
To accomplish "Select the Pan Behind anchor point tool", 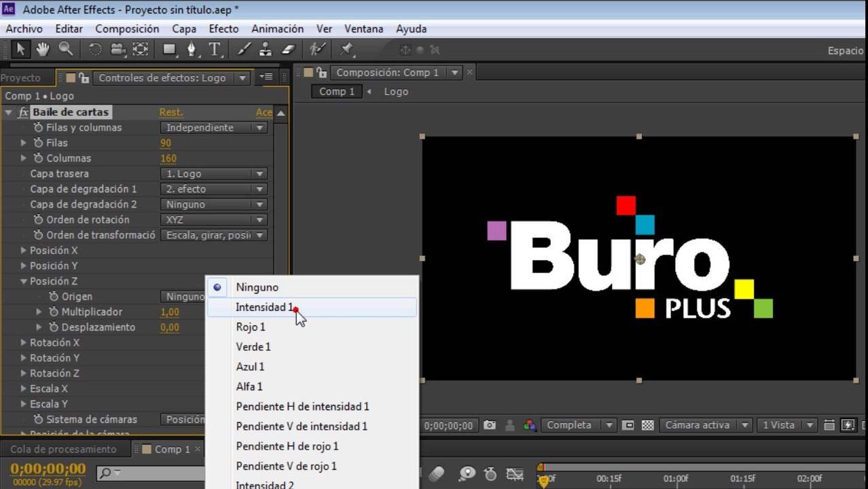I will (x=141, y=49).
